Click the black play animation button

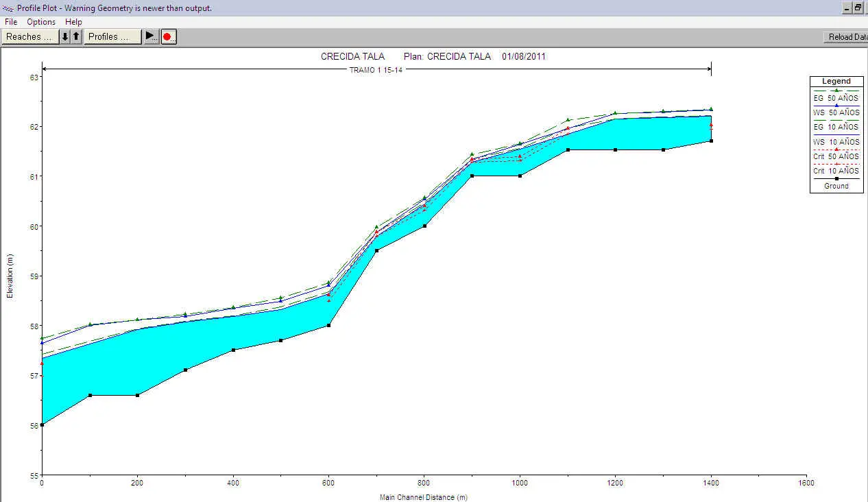pos(152,36)
